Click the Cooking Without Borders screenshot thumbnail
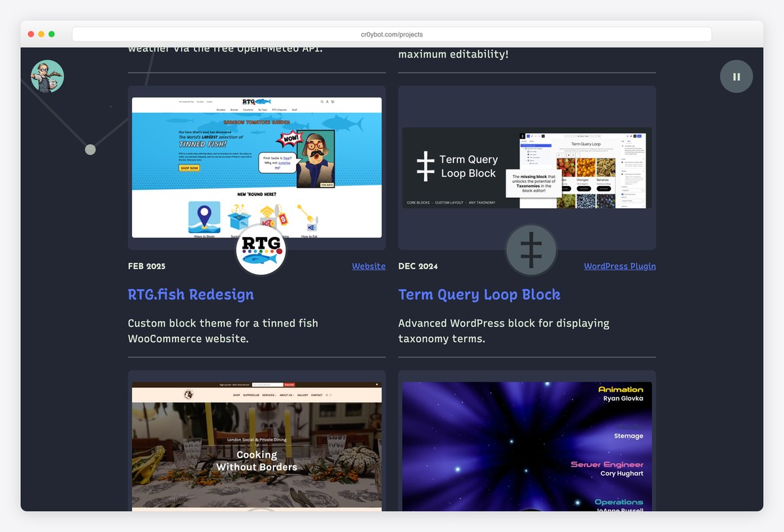Screen dimensions: 784x532 [x=257, y=446]
